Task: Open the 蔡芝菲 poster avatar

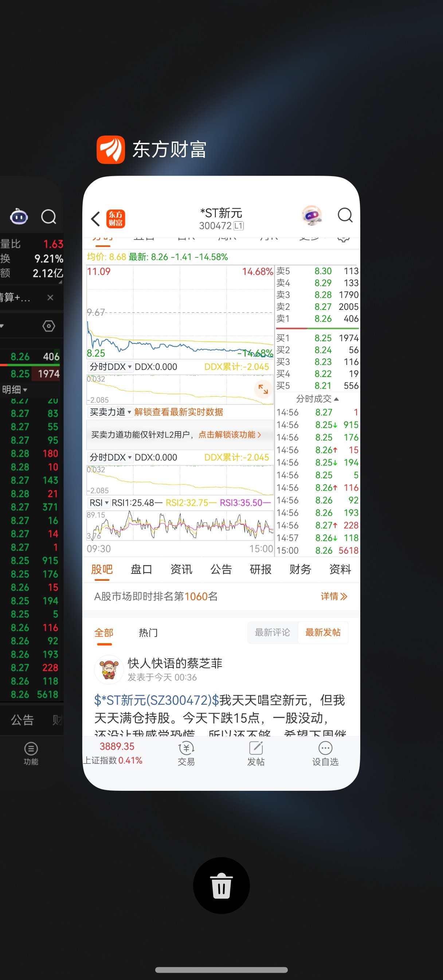Action: click(109, 670)
